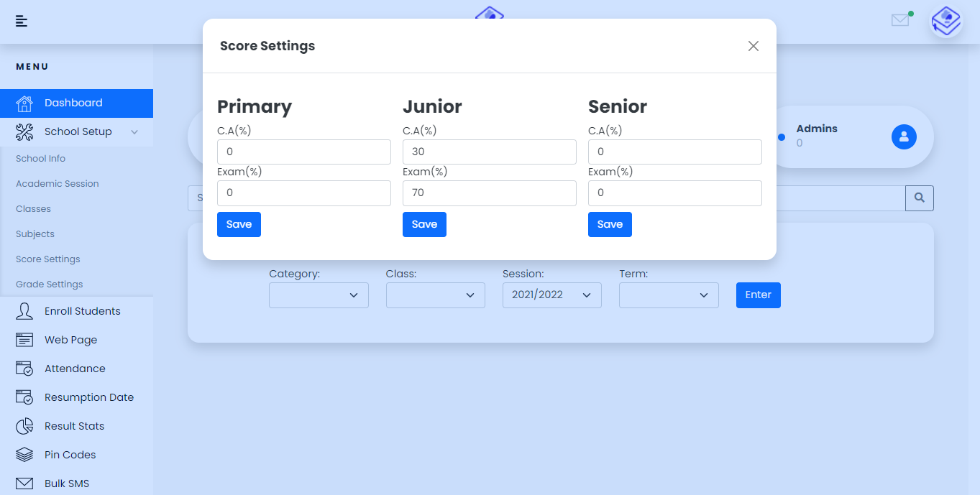Screen dimensions: 980x495
Task: Click the hamburger menu icon
Action: click(x=22, y=21)
